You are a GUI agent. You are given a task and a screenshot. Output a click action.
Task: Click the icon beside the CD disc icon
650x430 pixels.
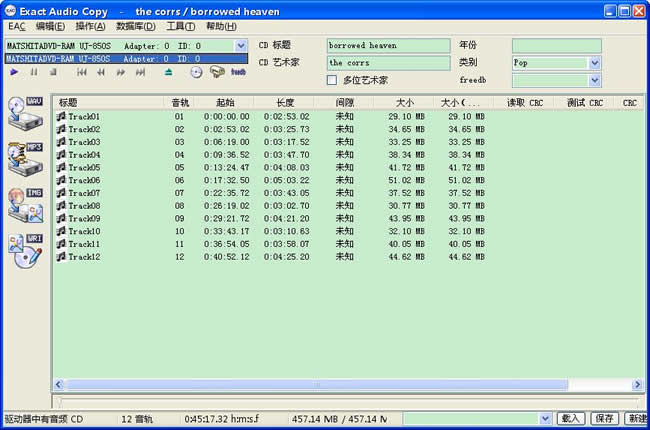(217, 72)
